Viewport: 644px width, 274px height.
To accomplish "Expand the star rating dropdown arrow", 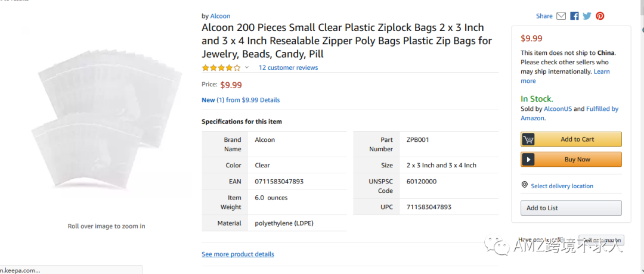I will coord(247,68).
